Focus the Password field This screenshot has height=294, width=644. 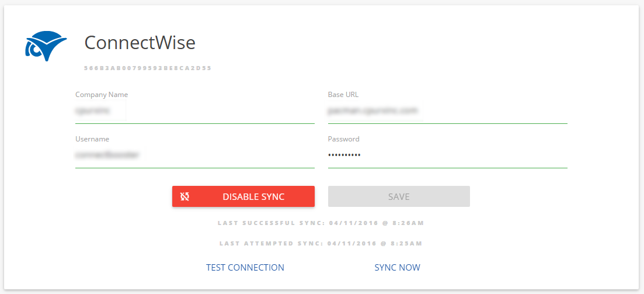(x=448, y=155)
